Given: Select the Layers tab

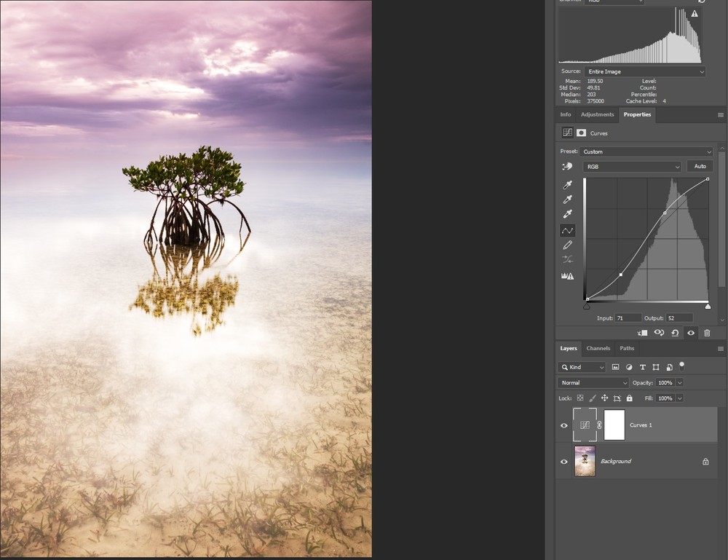Looking at the screenshot, I should coord(569,348).
